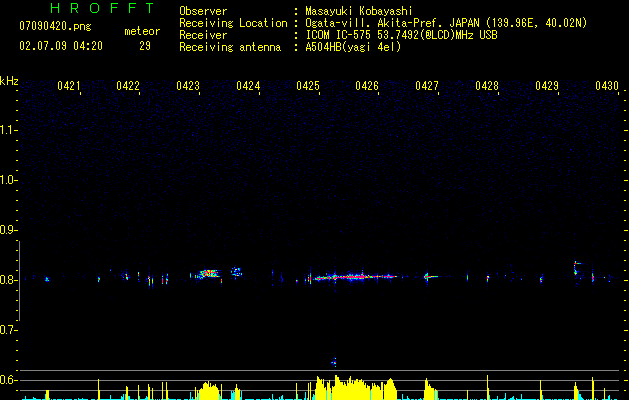The image size is (629, 400).
Task: Click the 0428 time marker
Action: [x=487, y=86]
